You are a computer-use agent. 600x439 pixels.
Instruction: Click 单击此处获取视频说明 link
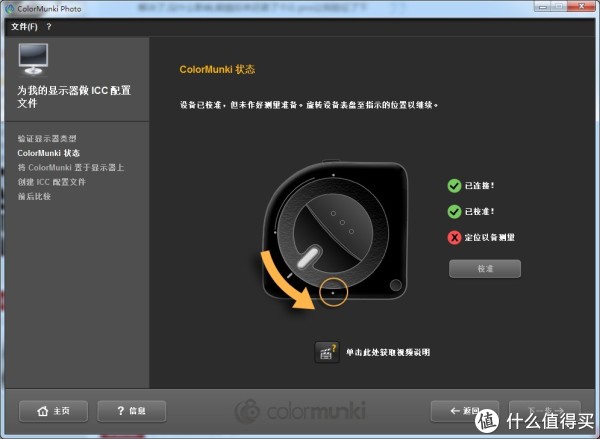point(388,352)
